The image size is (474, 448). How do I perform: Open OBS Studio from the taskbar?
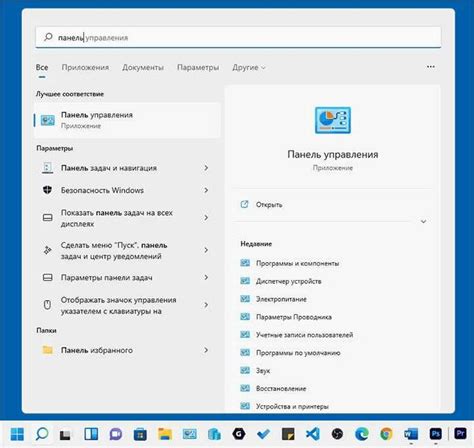pos(337,434)
